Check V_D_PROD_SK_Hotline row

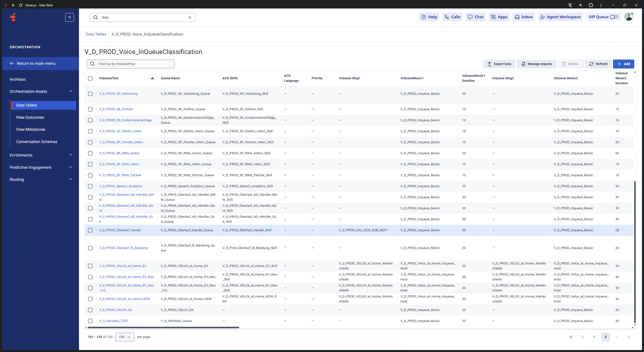(90, 109)
